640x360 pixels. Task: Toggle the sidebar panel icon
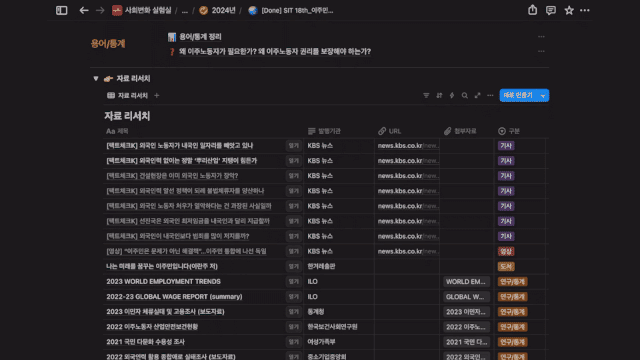click(x=62, y=10)
